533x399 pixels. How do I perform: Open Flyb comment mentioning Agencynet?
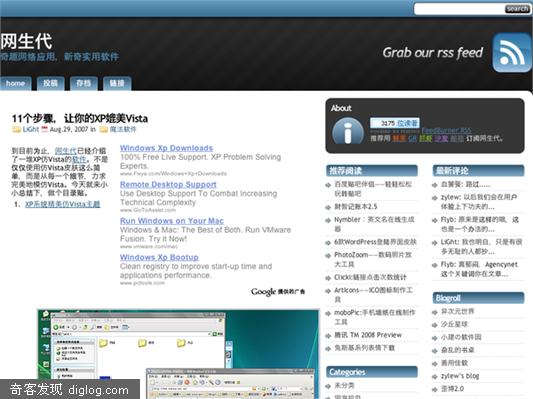point(479,269)
